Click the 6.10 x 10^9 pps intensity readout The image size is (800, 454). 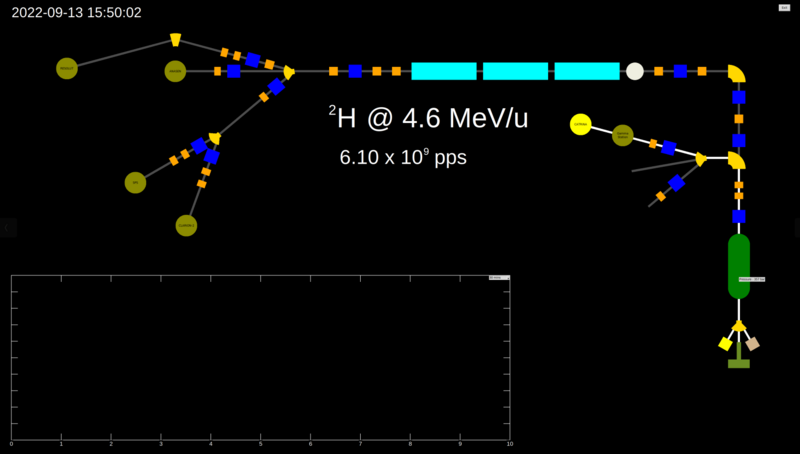click(x=403, y=157)
